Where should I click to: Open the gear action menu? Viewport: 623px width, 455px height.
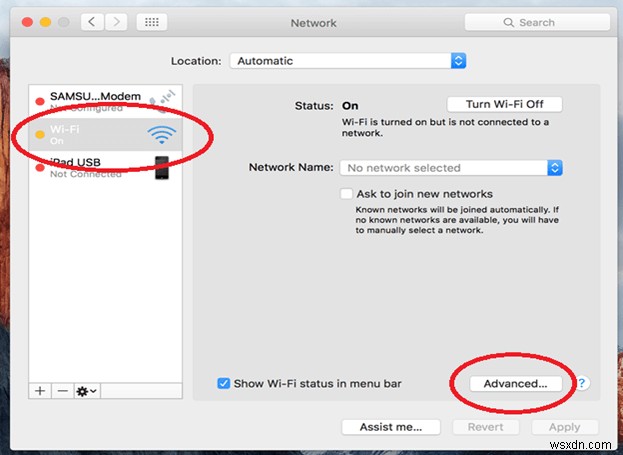87,391
